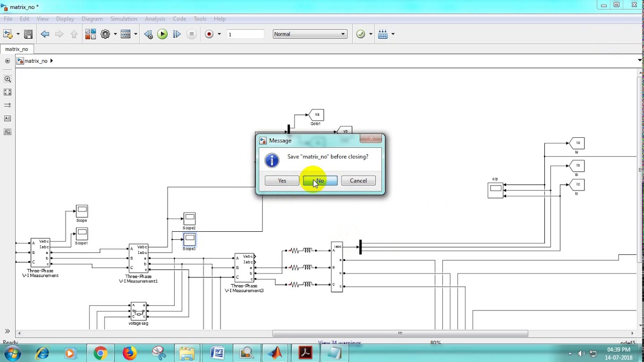Click the horizontal canvas scrollbar thumb

tap(400, 333)
